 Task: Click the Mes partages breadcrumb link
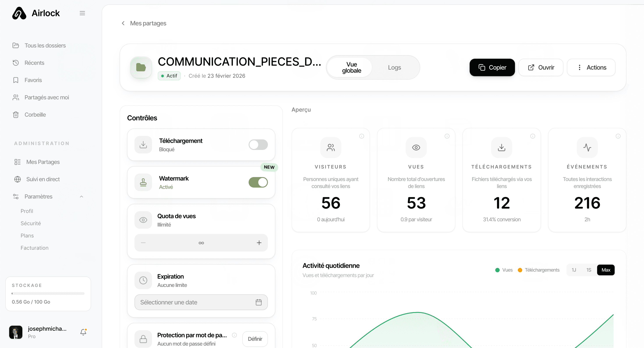(x=148, y=23)
